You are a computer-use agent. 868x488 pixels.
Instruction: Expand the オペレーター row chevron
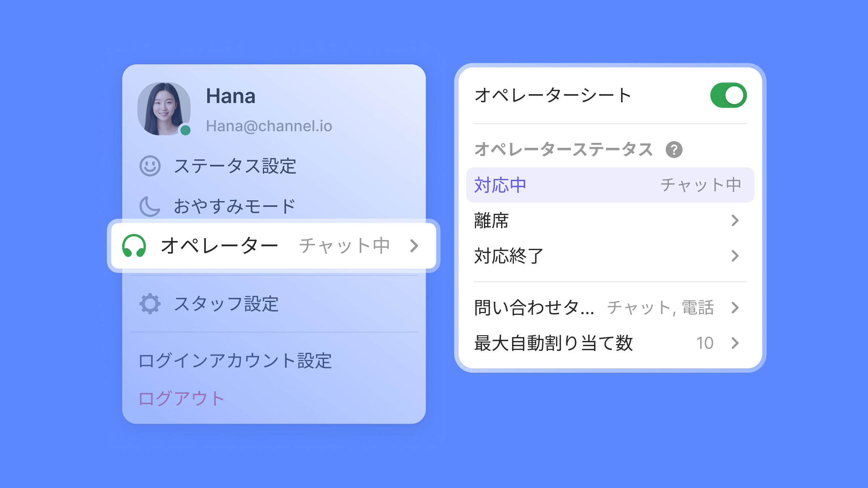tap(414, 246)
